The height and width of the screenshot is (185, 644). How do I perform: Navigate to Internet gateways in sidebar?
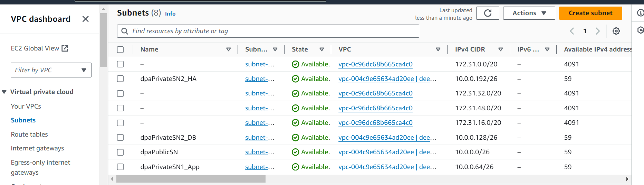pyautogui.click(x=37, y=148)
